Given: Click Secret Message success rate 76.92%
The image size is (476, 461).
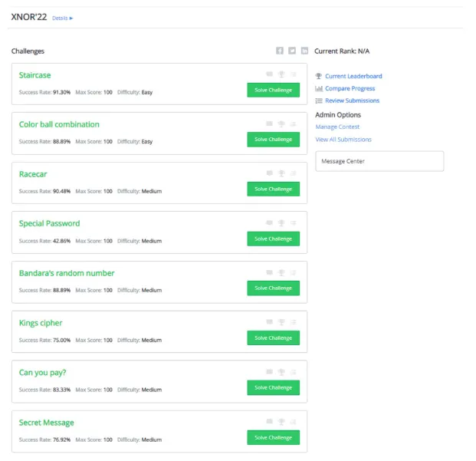Looking at the screenshot, I should click(44, 440).
